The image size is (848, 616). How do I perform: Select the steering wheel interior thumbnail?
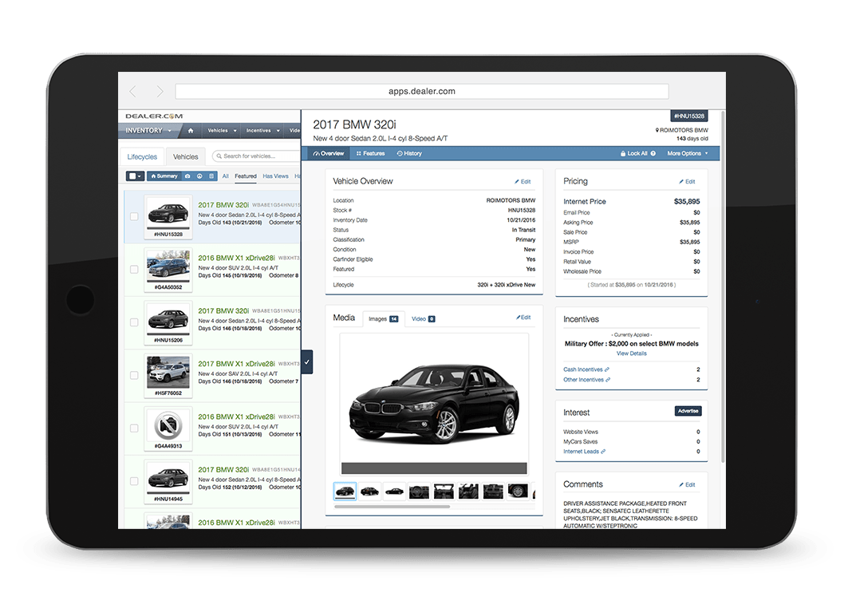pyautogui.click(x=419, y=491)
